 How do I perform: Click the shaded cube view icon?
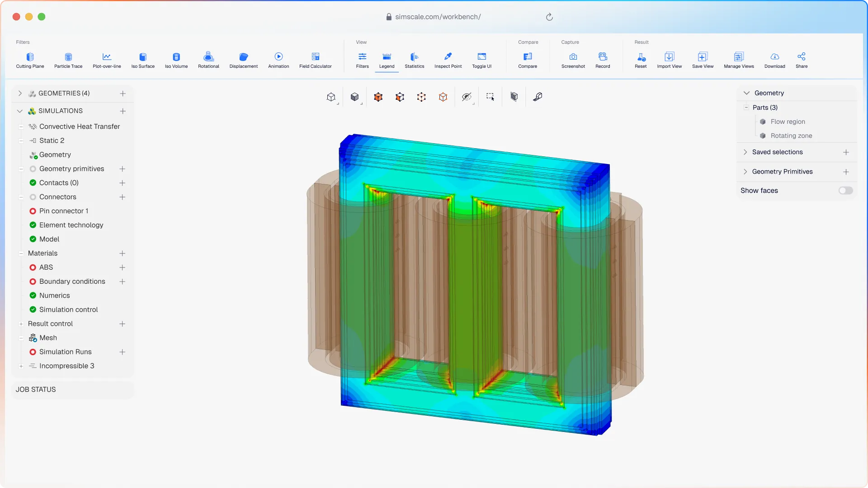[514, 97]
